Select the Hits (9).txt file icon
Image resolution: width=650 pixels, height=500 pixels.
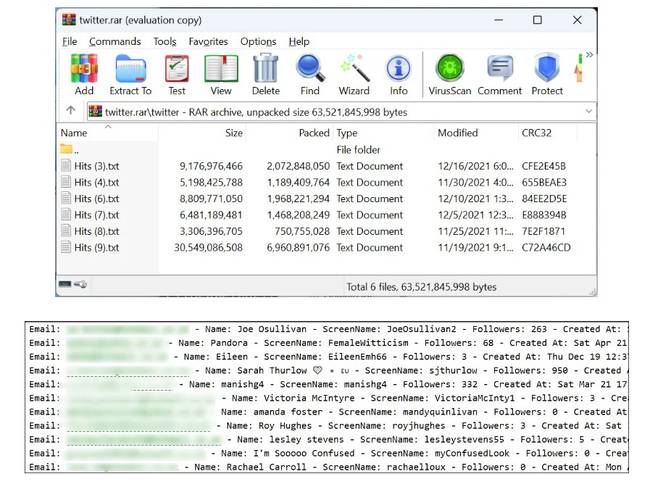(66, 247)
